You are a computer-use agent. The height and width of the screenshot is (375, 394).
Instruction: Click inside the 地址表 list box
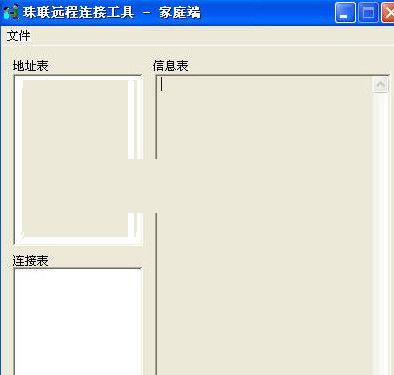[78, 160]
